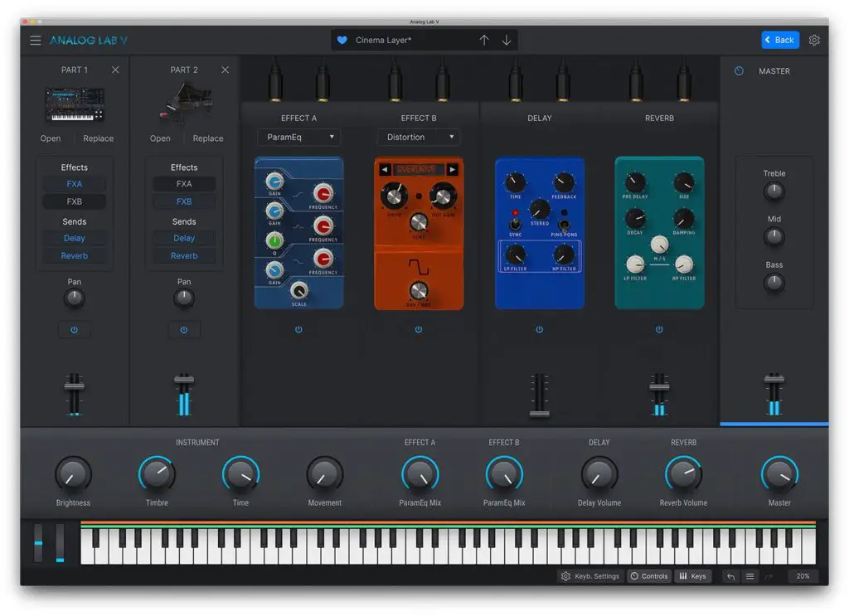The height and width of the screenshot is (616, 849).
Task: Click the Delay pedal Sync switch
Action: (x=515, y=224)
